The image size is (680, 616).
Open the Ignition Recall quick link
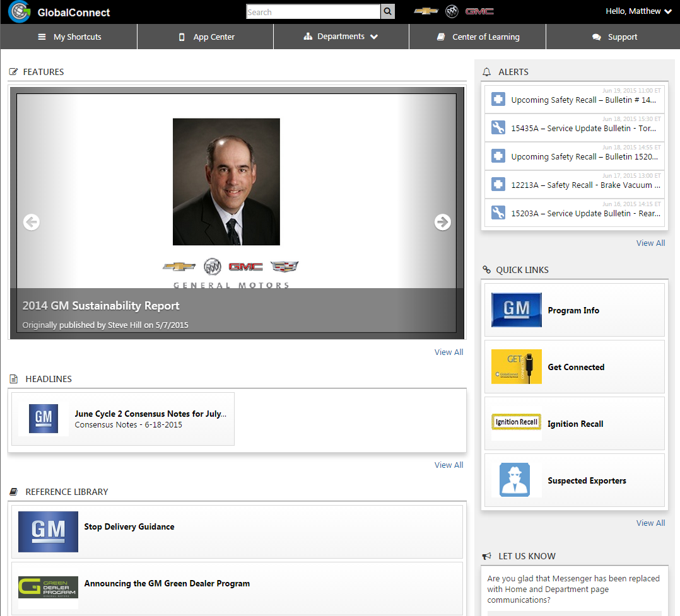(x=574, y=424)
